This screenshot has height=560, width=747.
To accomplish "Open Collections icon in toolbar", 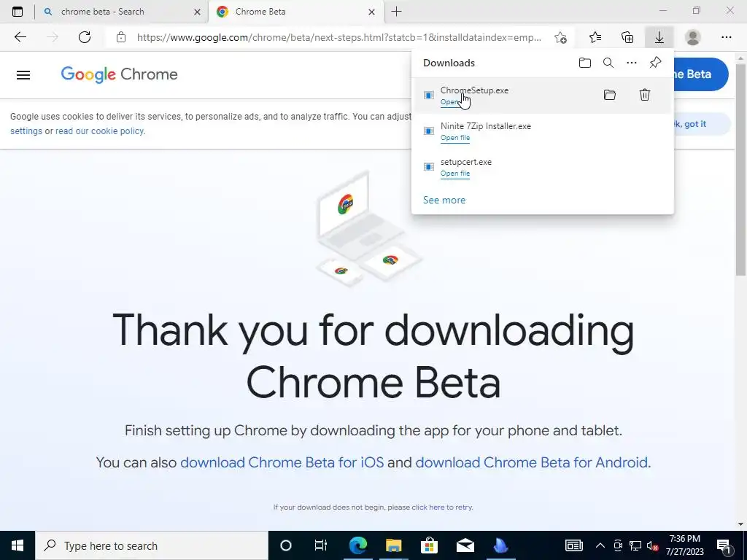I will pyautogui.click(x=627, y=37).
